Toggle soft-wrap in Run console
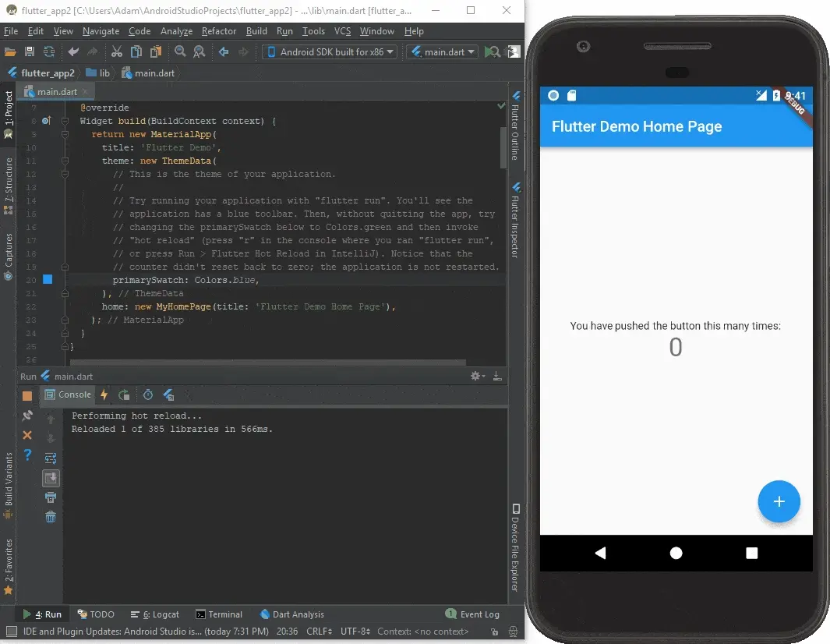Screen dimensions: 830x644 (51, 458)
